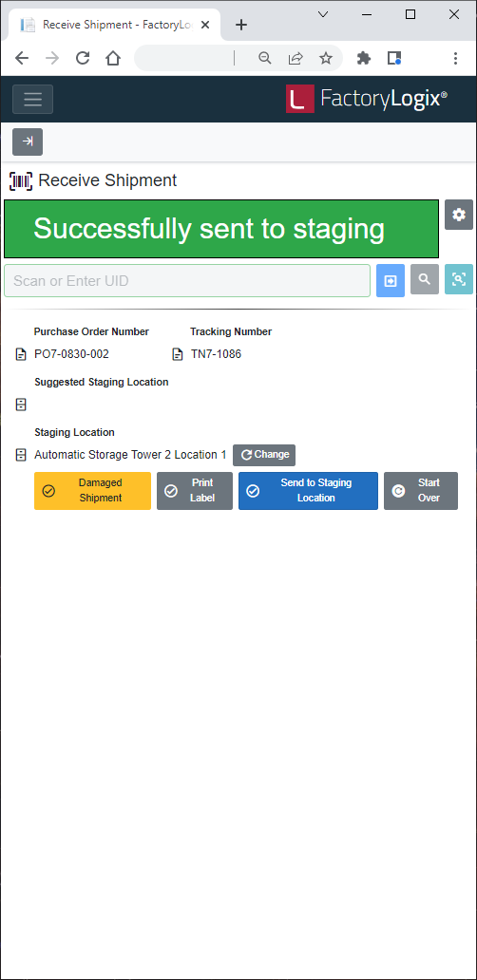The height and width of the screenshot is (980, 477).
Task: Click the Staging Location storage icon
Action: (21, 454)
